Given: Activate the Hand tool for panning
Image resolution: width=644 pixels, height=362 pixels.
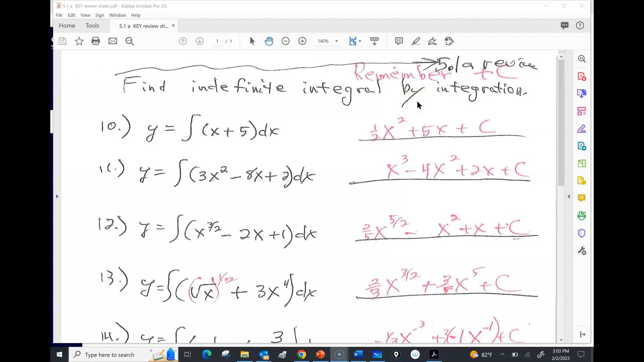Looking at the screenshot, I should click(269, 41).
